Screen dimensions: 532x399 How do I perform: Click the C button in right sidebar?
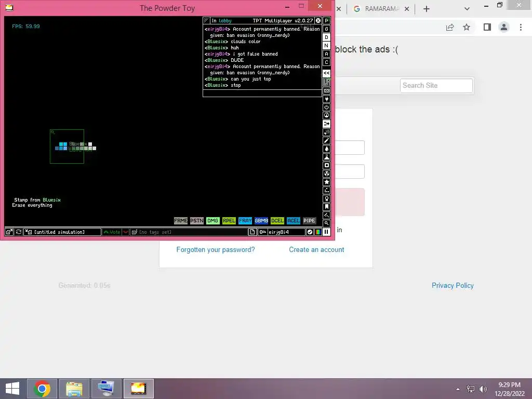click(326, 62)
